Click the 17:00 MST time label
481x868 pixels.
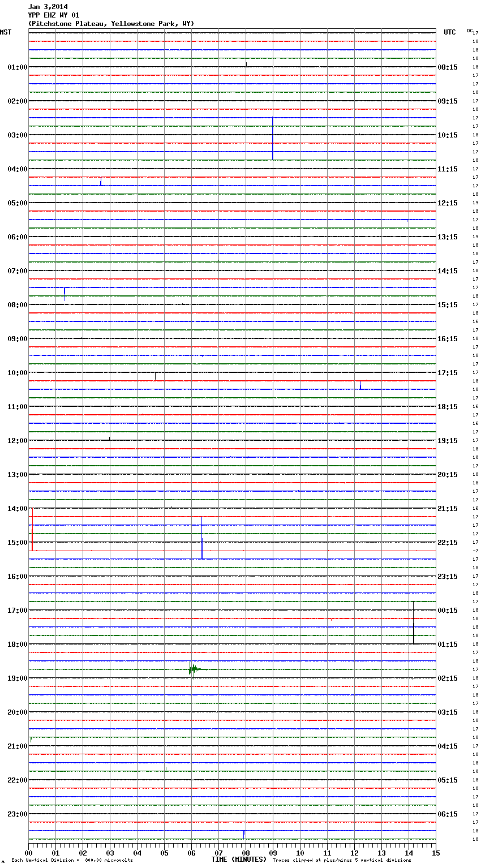tap(18, 611)
